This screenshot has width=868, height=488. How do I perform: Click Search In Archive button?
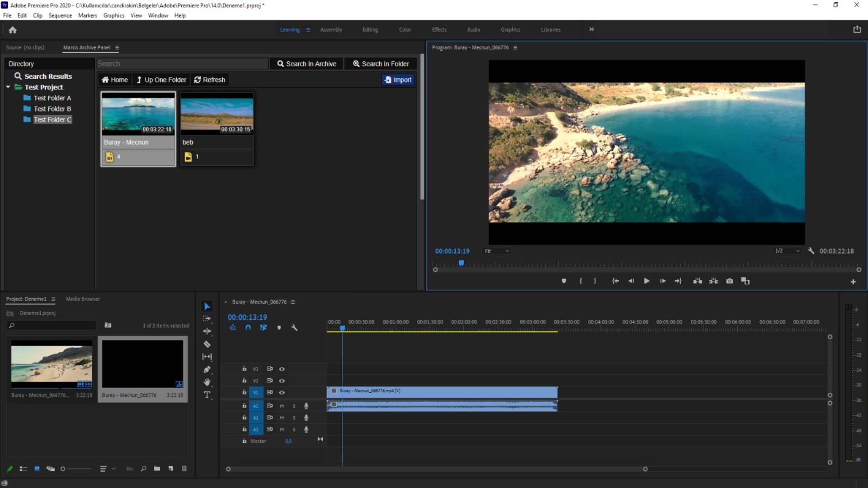(x=307, y=64)
